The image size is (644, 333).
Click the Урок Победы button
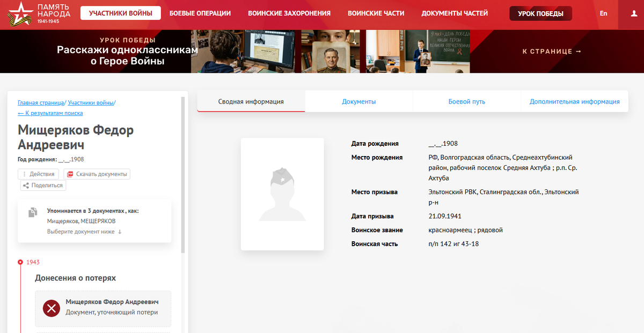click(541, 13)
